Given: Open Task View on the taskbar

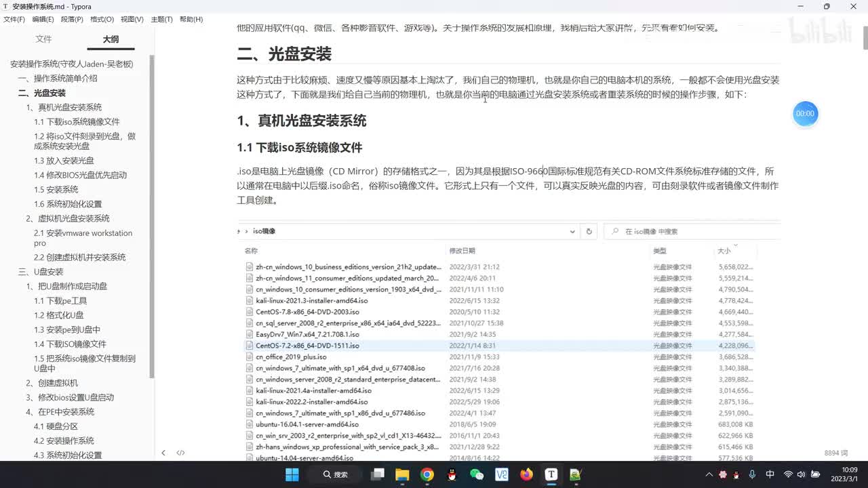Looking at the screenshot, I should [378, 474].
